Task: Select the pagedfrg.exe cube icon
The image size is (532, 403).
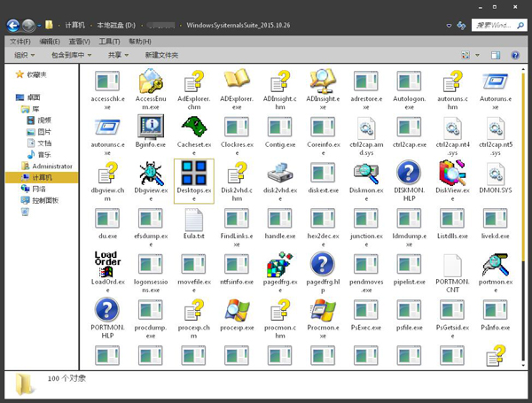Action: tap(280, 264)
